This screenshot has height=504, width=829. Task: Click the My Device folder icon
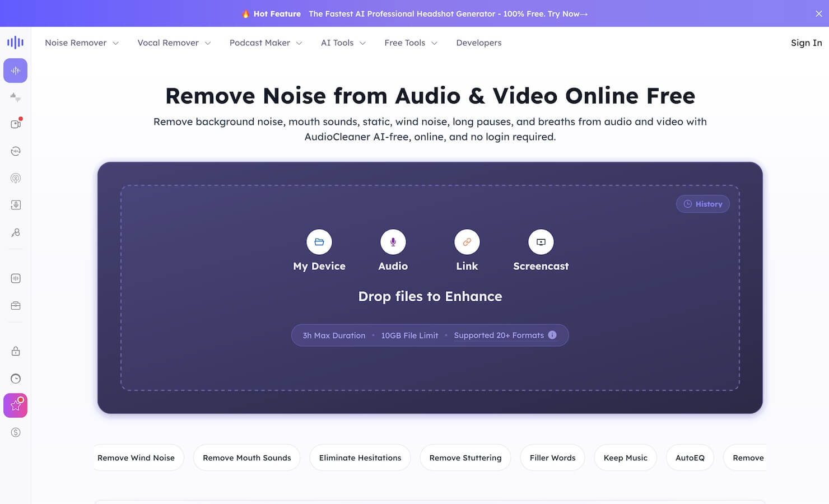[319, 242]
